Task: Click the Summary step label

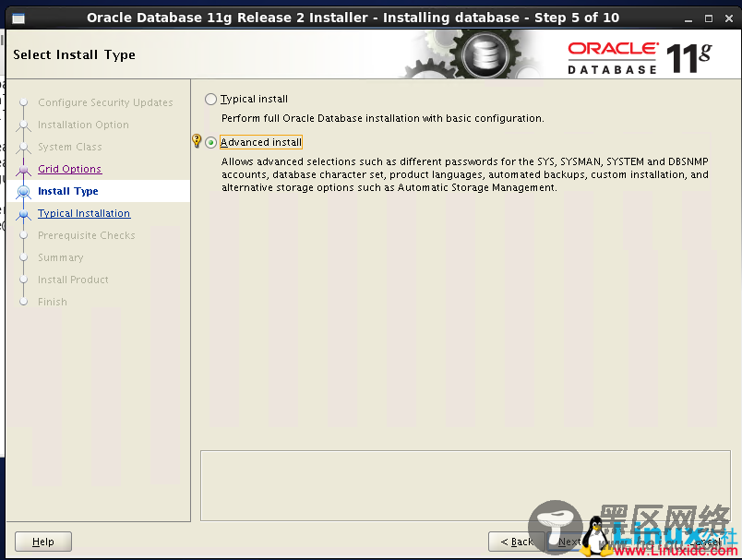Action: 61,257
